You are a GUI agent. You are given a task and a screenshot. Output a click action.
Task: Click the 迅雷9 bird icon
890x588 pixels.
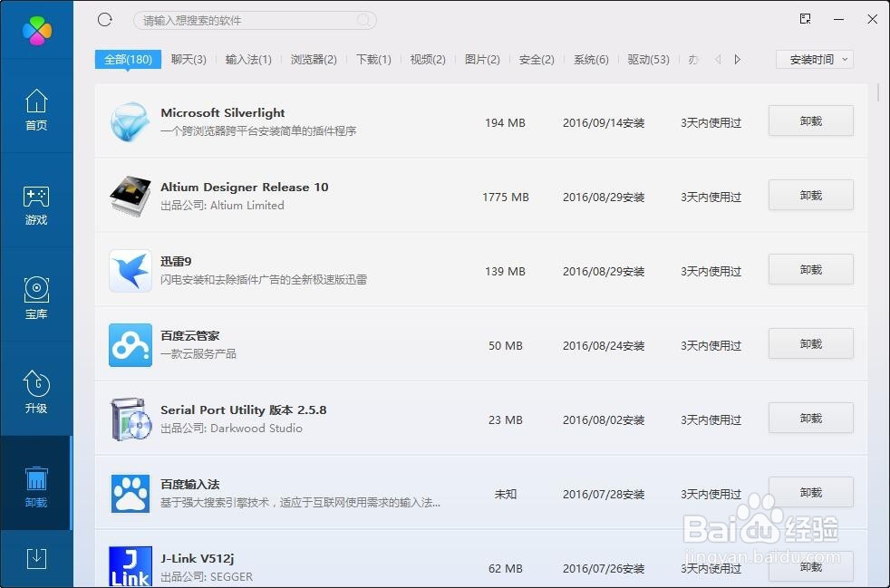130,271
